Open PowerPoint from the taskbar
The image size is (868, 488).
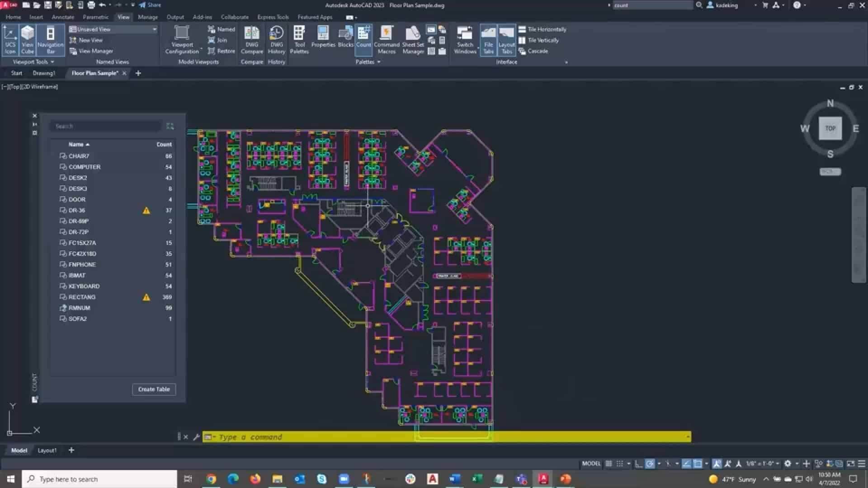tap(565, 479)
